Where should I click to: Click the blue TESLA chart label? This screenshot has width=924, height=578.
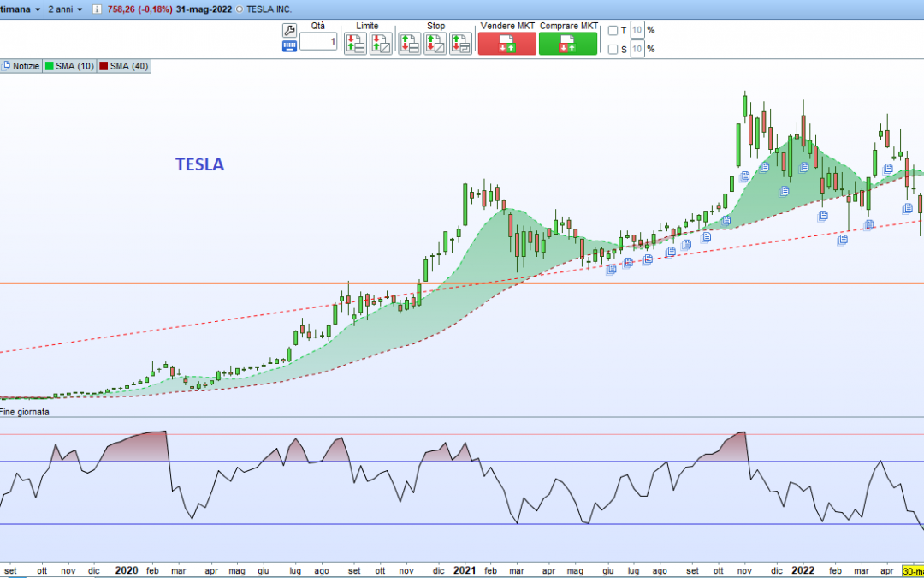[199, 164]
